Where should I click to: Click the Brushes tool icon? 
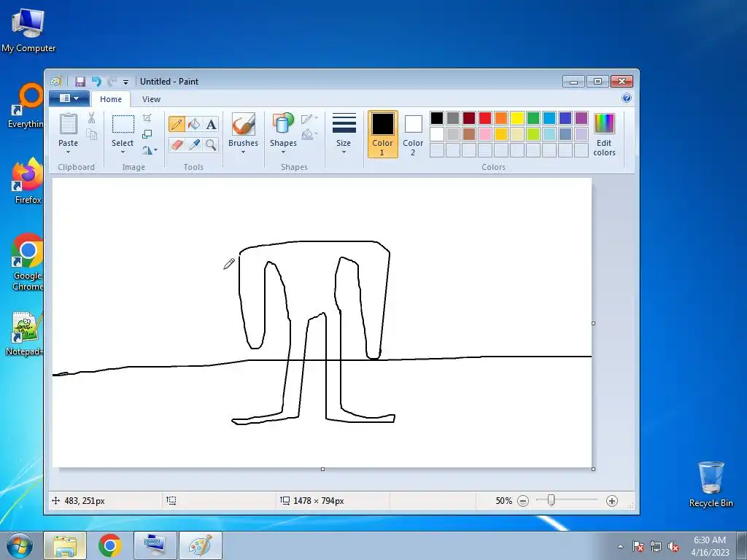pyautogui.click(x=244, y=124)
